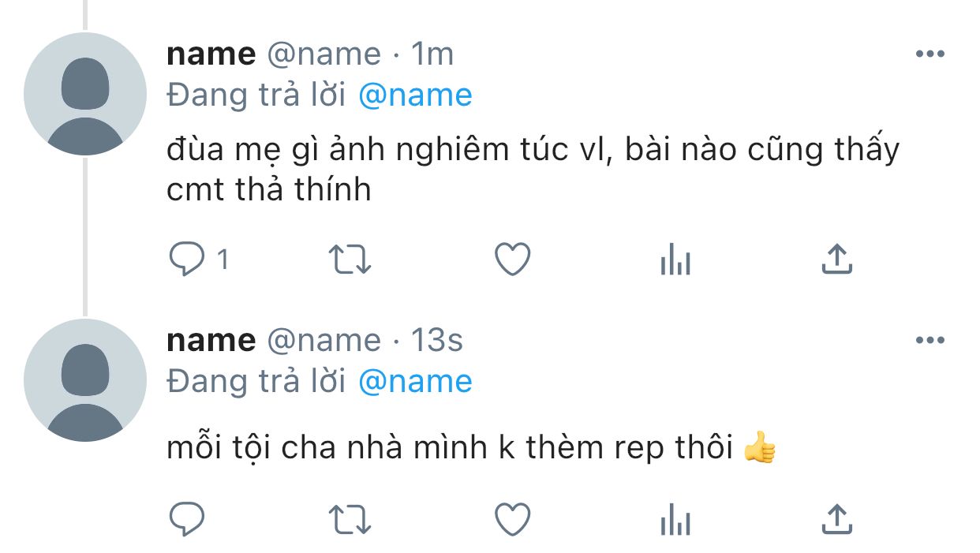
Task: Retweet the thumbs-up emoji tweet
Action: click(x=350, y=520)
